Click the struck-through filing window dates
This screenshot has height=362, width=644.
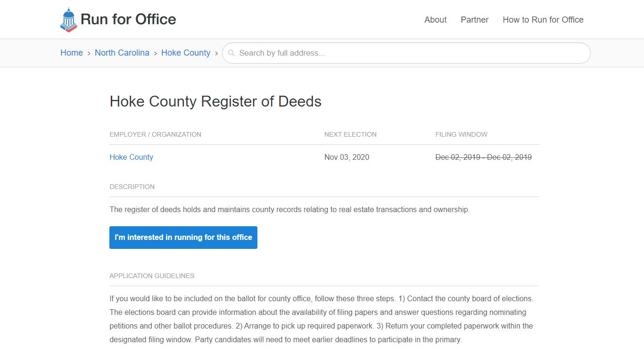click(484, 157)
